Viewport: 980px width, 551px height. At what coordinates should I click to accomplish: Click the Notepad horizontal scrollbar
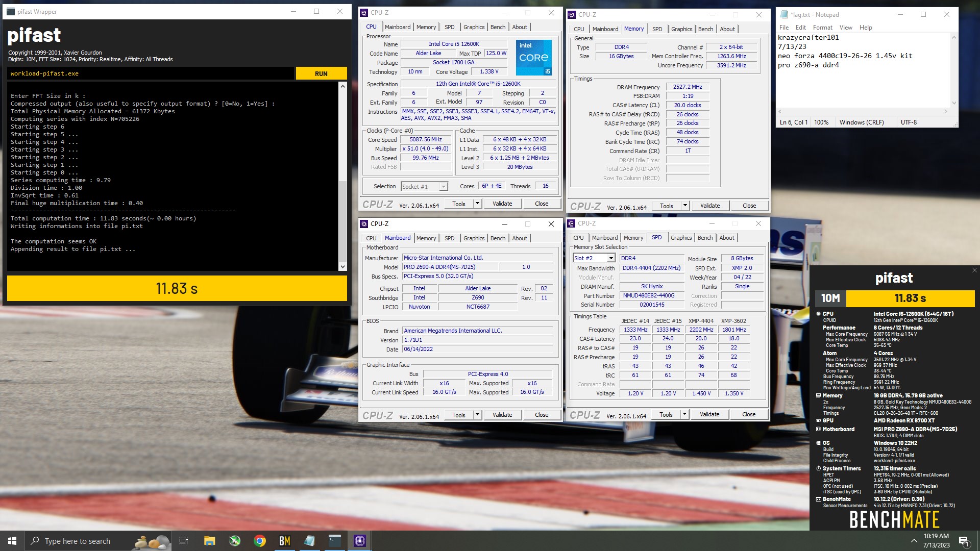[863, 111]
